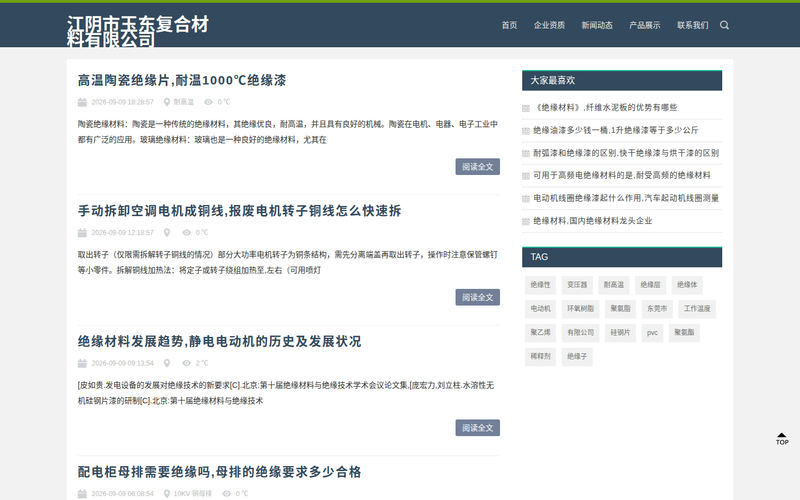800x500 pixels.
Task: Open sidebar link 《绝缘材料》,纤维水泥板的优势有哪些
Action: 605,108
